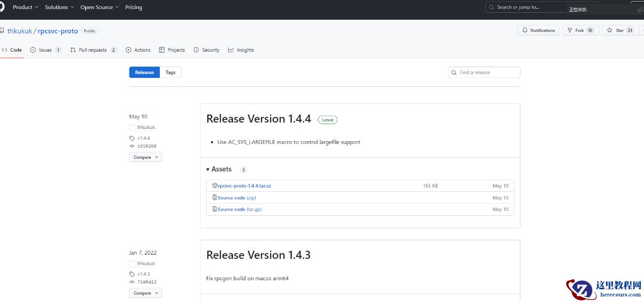Click the Find a release search box
Screen dimensions: 644x301
pos(484,72)
